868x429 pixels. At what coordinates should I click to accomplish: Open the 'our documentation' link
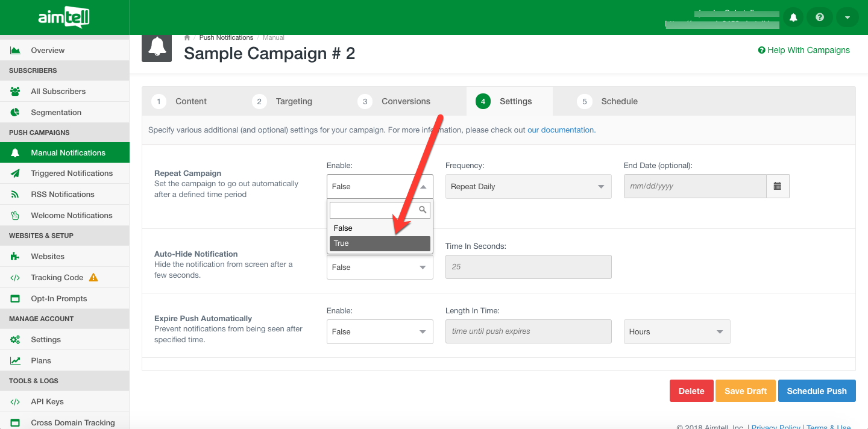click(561, 130)
